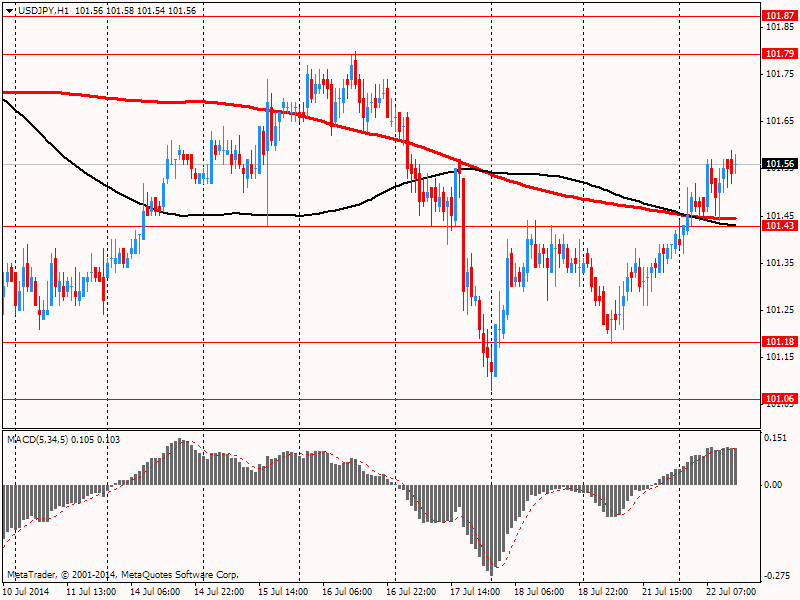Click the 14 Jul 06:00 time label
The width and height of the screenshot is (800, 600).
tap(155, 591)
